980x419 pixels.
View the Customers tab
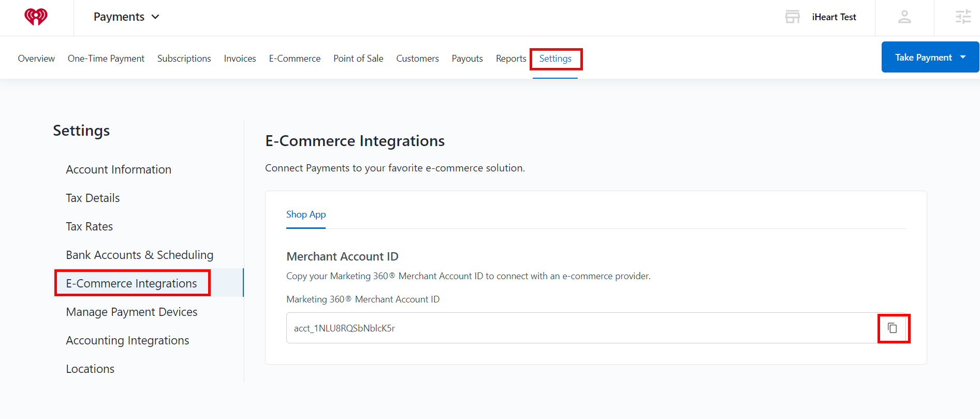coord(418,59)
